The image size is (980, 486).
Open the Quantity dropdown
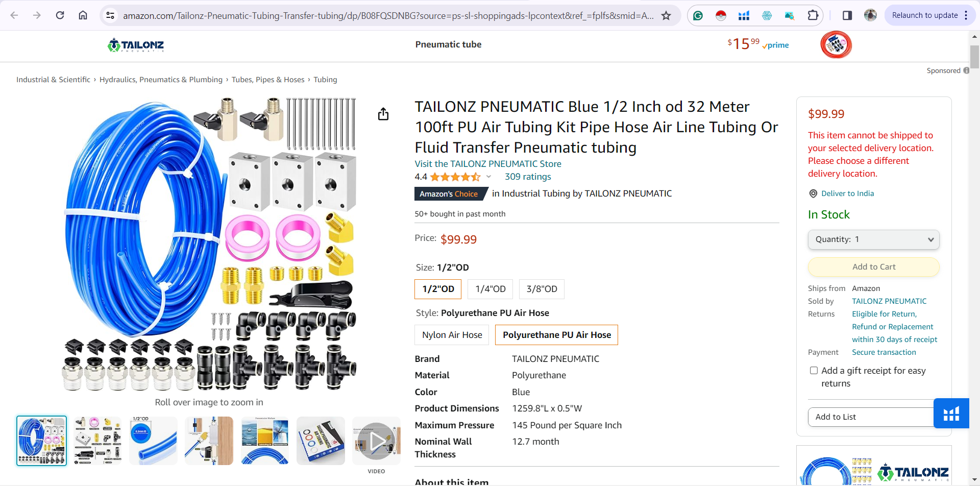[x=873, y=239]
